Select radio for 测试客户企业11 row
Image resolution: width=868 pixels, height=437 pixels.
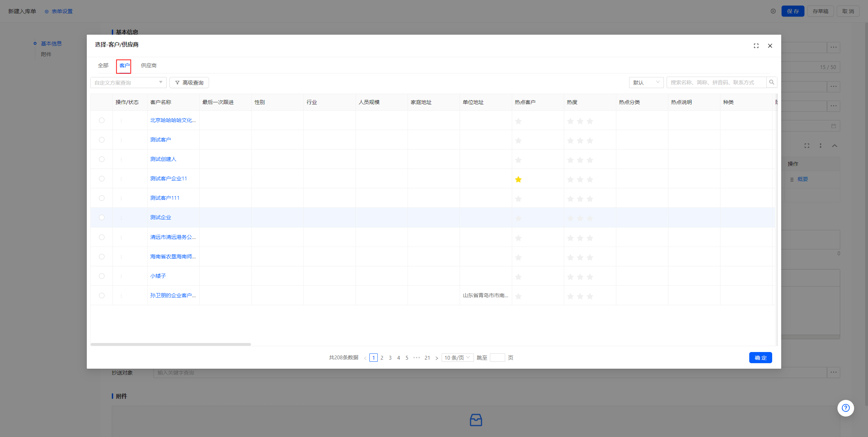click(x=101, y=179)
